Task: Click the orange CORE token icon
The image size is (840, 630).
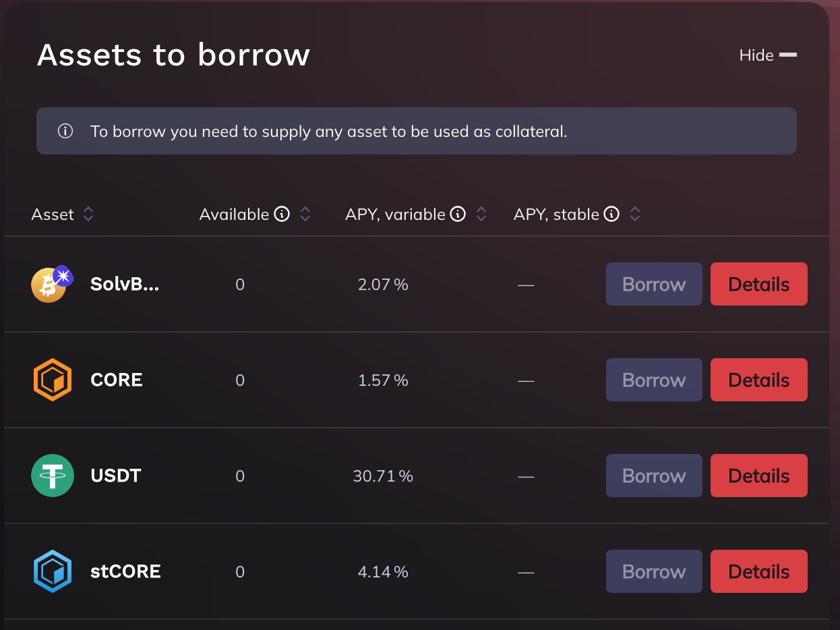Action: point(52,380)
